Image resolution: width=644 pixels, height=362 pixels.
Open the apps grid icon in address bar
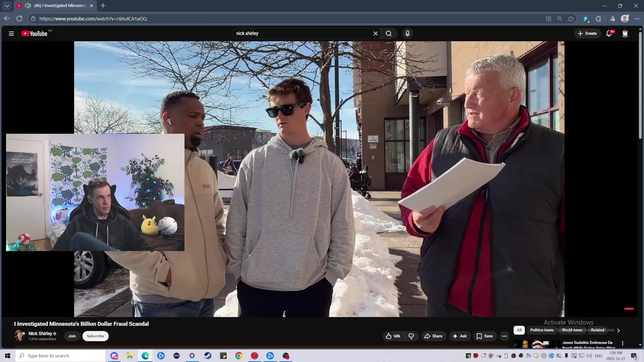pyautogui.click(x=548, y=19)
